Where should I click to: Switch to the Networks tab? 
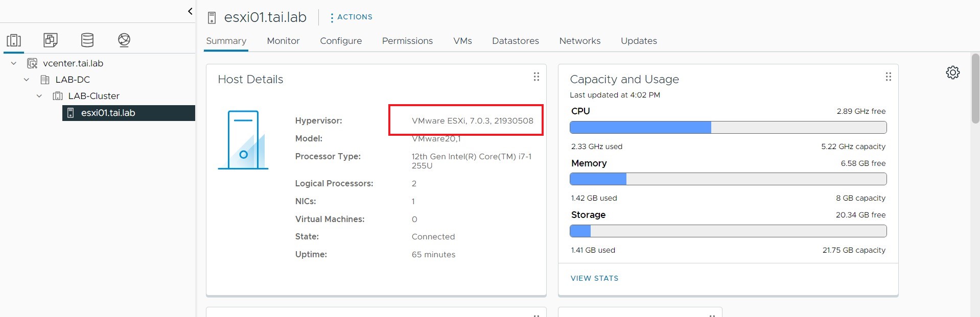580,41
